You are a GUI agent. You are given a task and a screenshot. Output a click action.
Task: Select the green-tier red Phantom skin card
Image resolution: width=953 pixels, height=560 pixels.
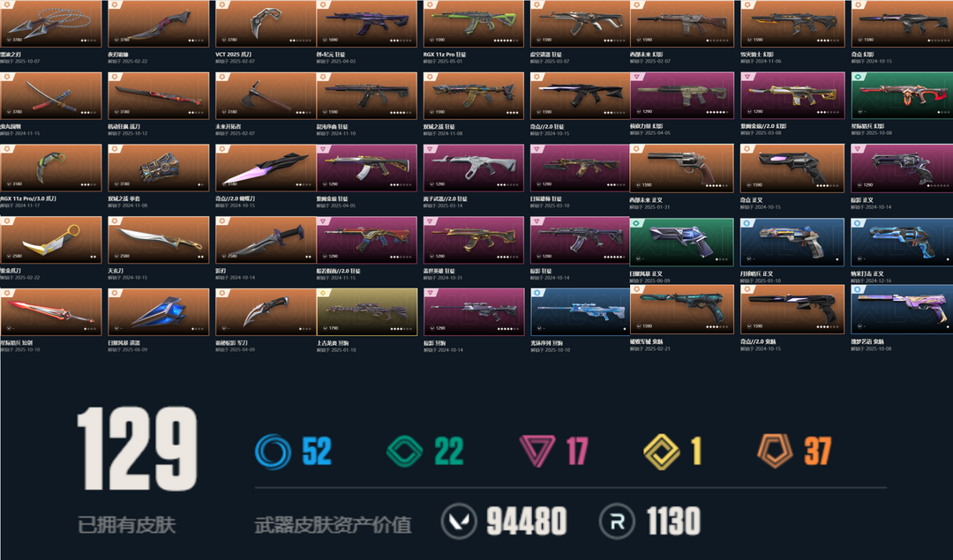[902, 95]
